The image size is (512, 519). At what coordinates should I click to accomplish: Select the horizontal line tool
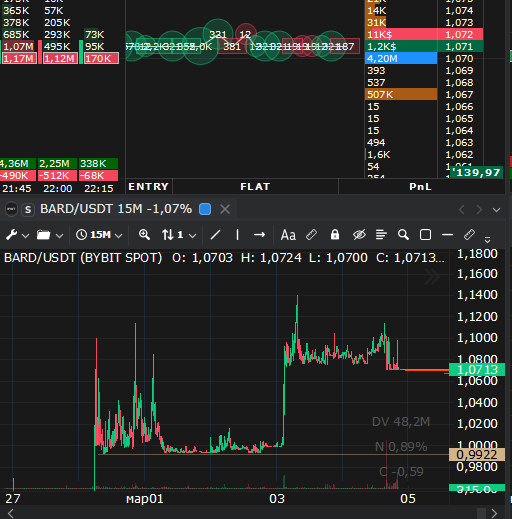click(447, 235)
